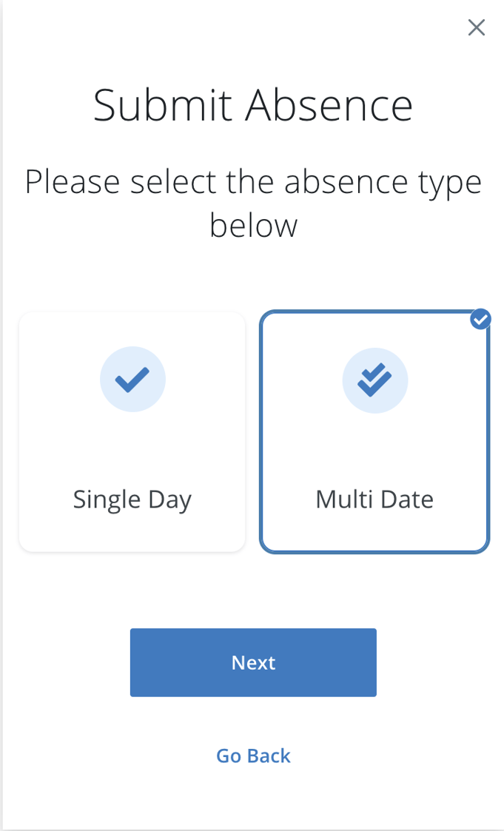Tap the blue selection badge on Multi Date card
504x831 pixels.
point(480,319)
